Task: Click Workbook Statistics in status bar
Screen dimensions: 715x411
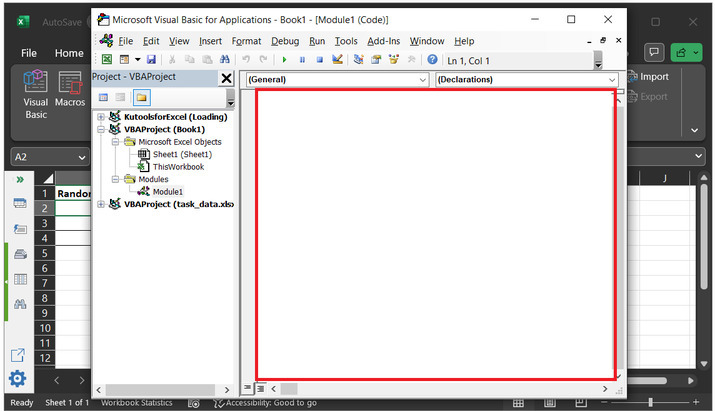Action: pyautogui.click(x=136, y=403)
